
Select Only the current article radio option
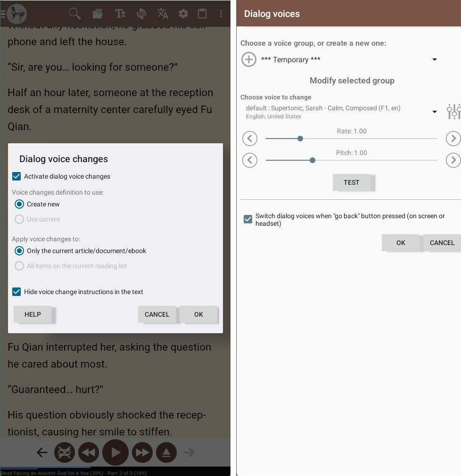[x=19, y=251]
